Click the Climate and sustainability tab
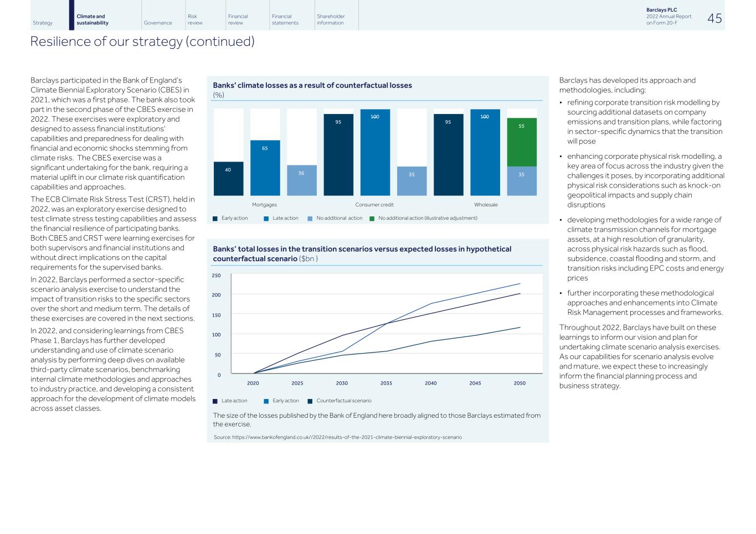Image resolution: width=756 pixels, height=534 pixels. (x=92, y=19)
